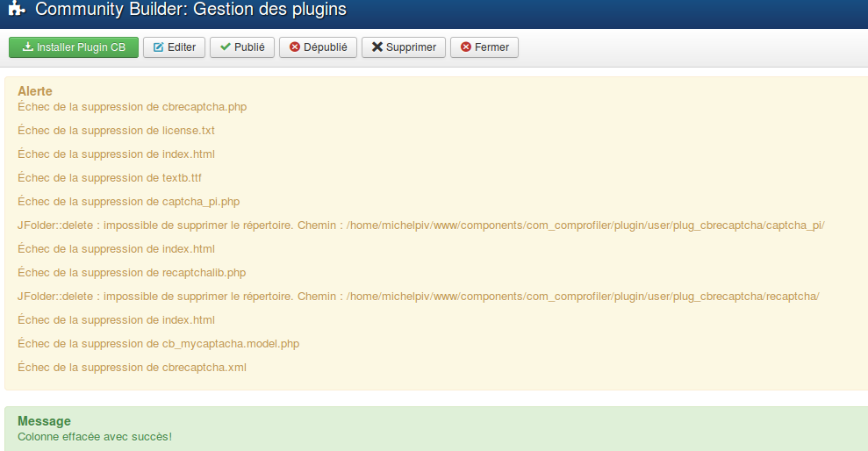Click the pencil icon on Editer button
Viewport: 868px width, 451px height.
pos(158,47)
